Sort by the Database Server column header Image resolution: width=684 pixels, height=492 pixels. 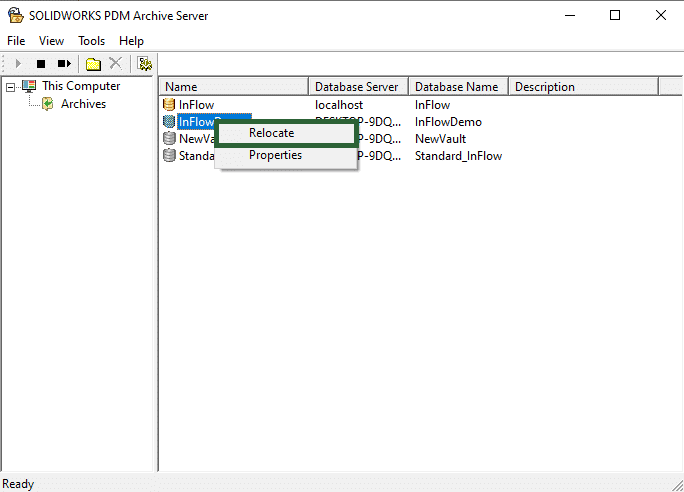(359, 87)
